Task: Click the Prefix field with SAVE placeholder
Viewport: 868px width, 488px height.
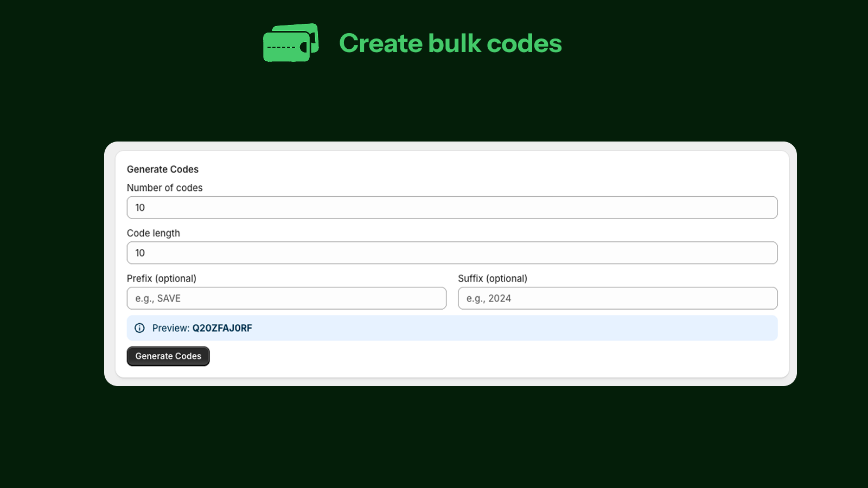Action: (286, 298)
